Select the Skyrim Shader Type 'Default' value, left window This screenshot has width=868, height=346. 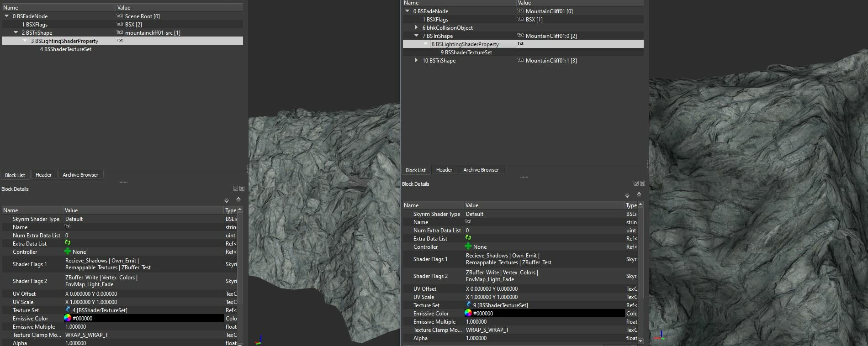tap(74, 219)
